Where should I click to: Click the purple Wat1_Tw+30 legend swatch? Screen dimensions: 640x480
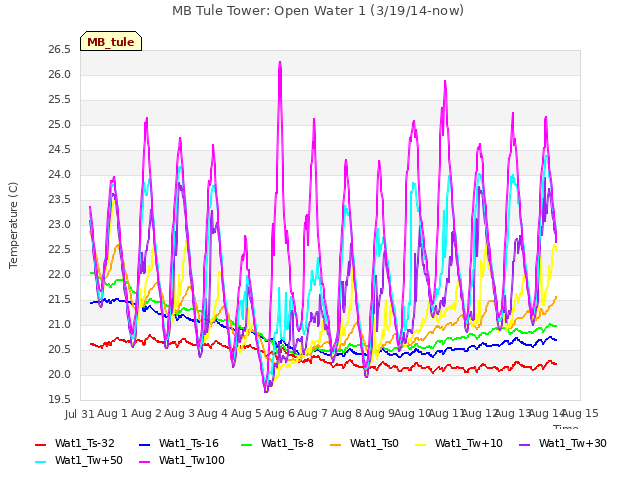click(524, 444)
